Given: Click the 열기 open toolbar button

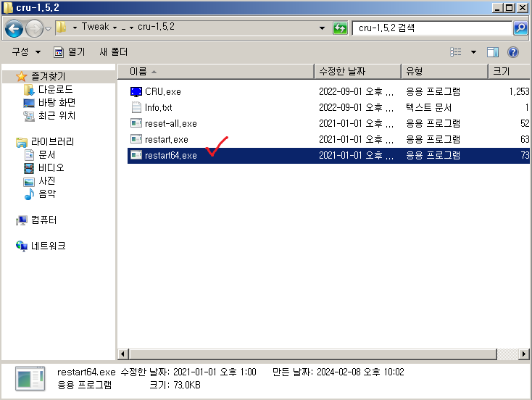Looking at the screenshot, I should tap(70, 52).
